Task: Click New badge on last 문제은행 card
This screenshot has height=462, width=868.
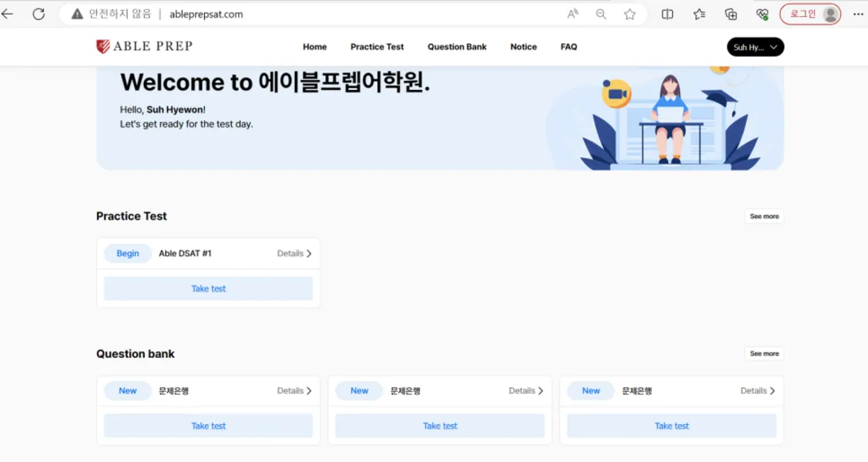Action: 591,390
